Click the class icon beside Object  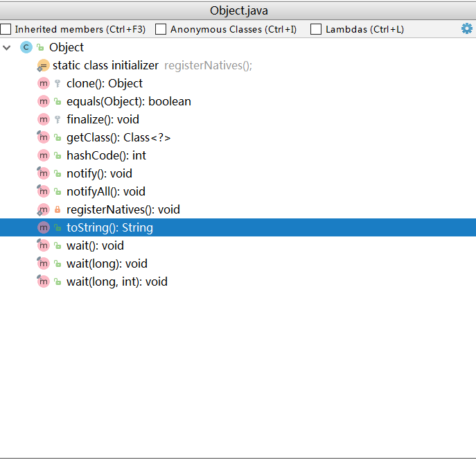click(26, 47)
